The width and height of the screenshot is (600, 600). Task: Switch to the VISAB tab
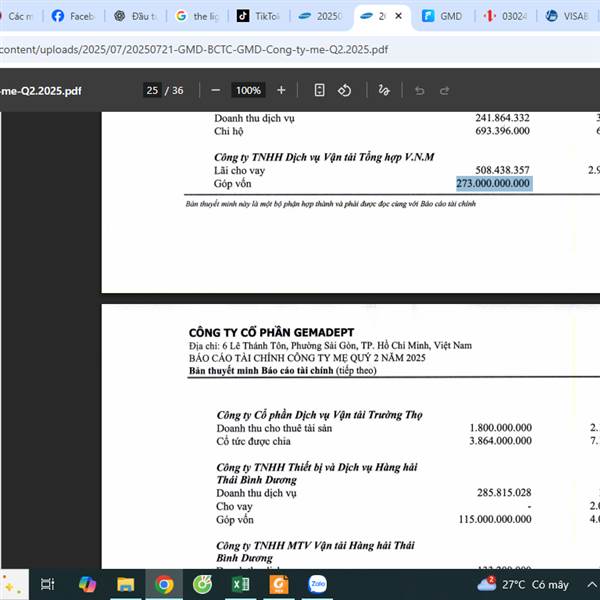[x=567, y=16]
